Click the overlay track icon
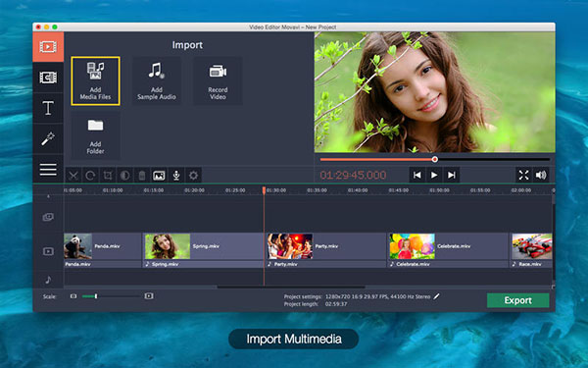Viewport: 588px width, 368px height. click(x=48, y=217)
